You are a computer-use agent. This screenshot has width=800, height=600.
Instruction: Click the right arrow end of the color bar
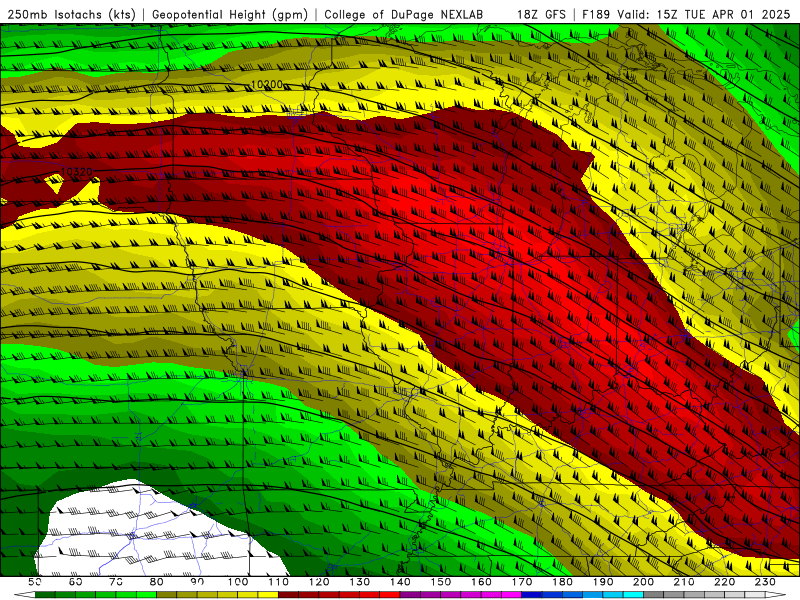click(x=776, y=595)
